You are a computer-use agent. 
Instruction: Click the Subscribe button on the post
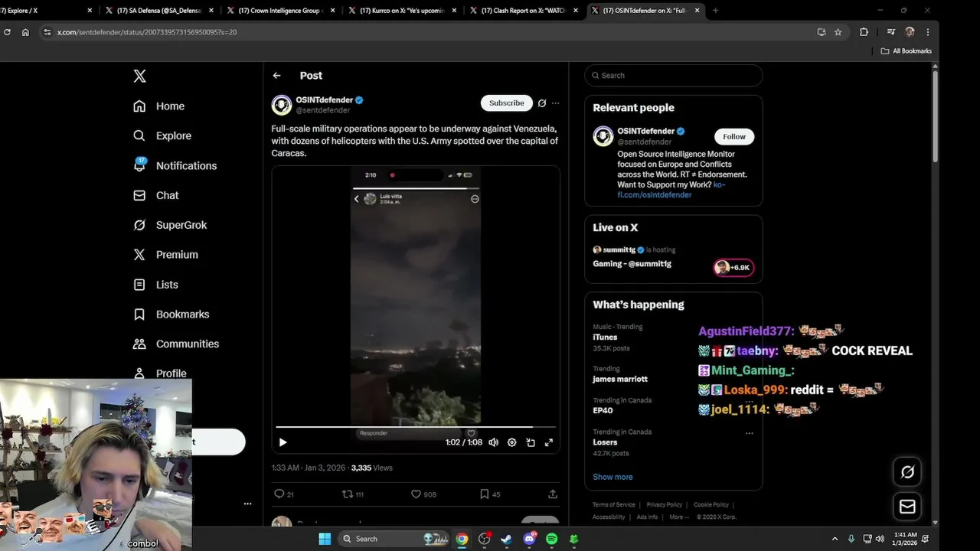(506, 103)
